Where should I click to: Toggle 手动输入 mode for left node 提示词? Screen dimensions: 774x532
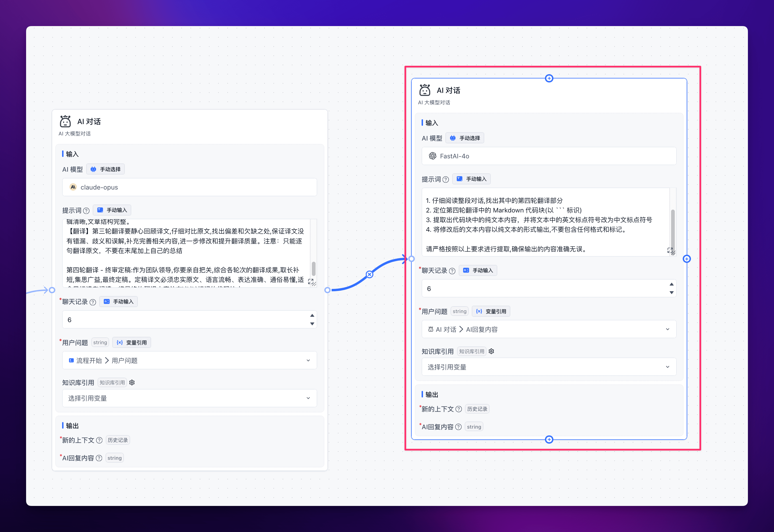point(112,210)
